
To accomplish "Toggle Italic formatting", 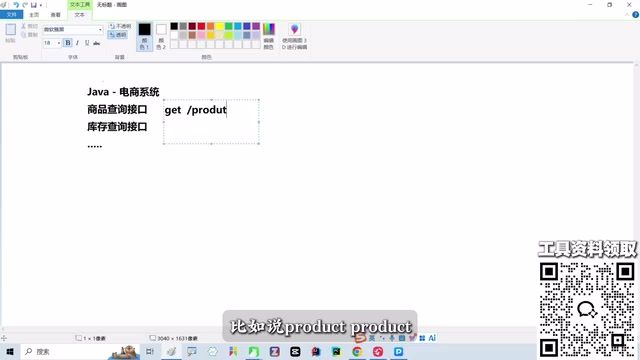I will click(x=77, y=43).
